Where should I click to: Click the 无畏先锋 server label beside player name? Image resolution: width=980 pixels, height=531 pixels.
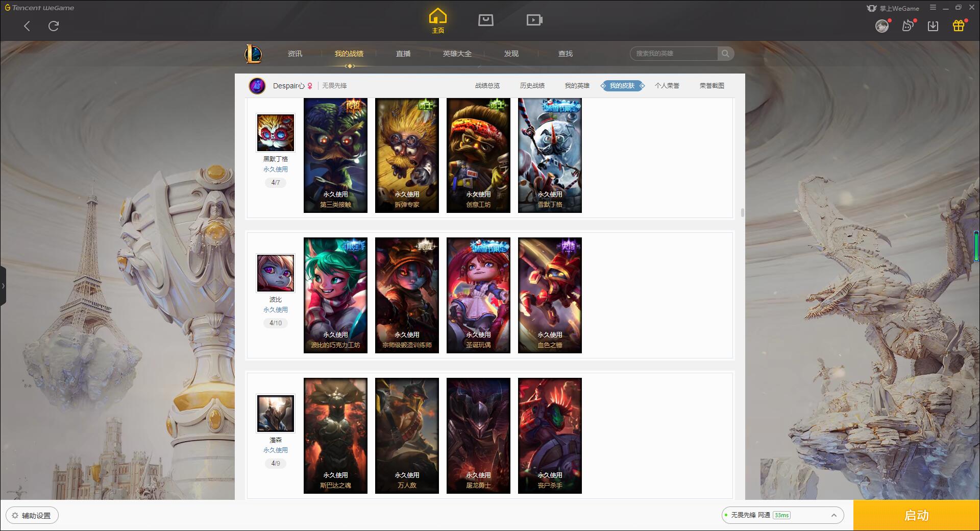tap(334, 86)
